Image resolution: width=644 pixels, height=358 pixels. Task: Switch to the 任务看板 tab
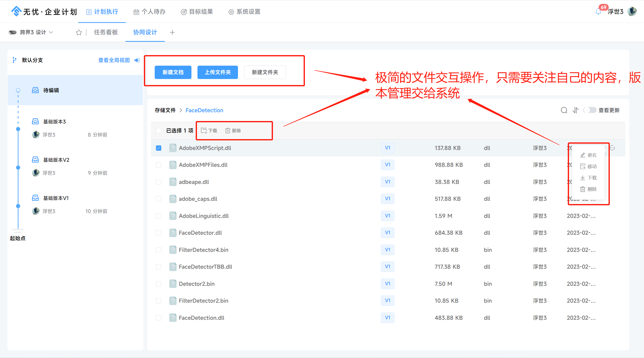(106, 32)
